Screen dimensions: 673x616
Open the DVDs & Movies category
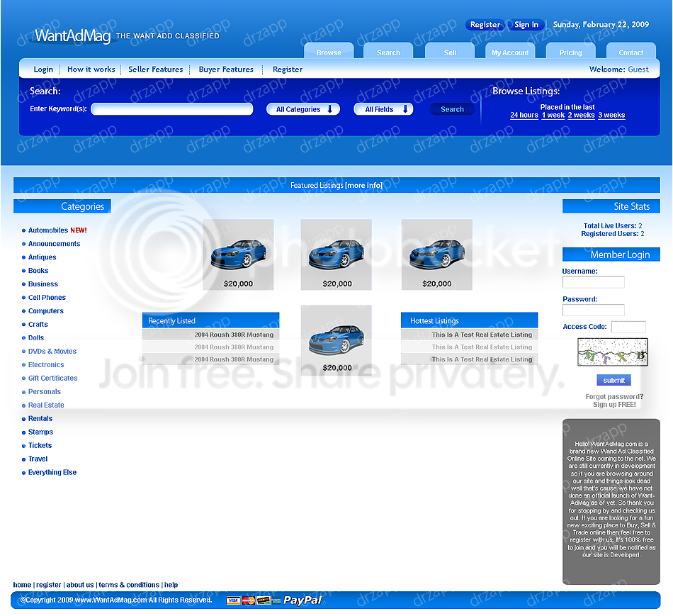52,352
